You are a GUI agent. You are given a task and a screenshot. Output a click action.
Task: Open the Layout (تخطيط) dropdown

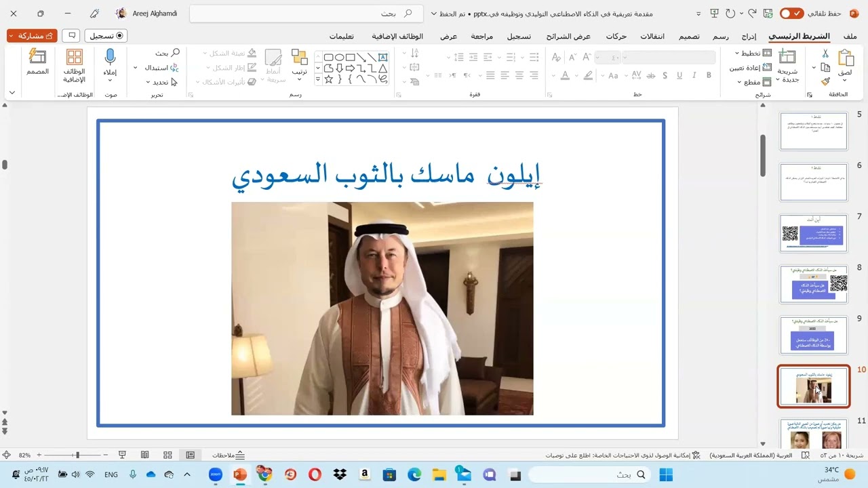(753, 53)
